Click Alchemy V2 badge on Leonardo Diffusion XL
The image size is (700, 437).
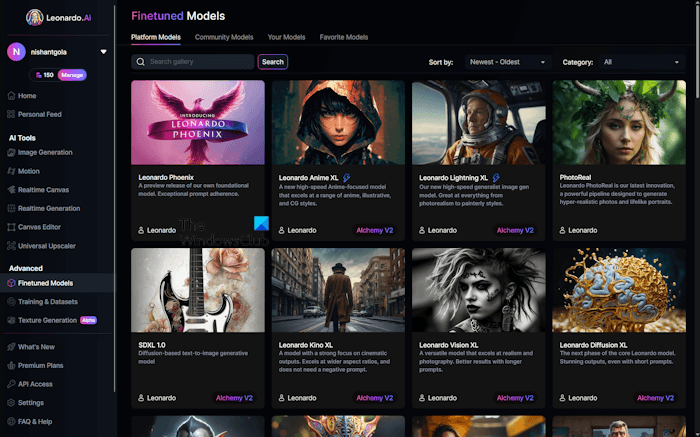tap(655, 398)
